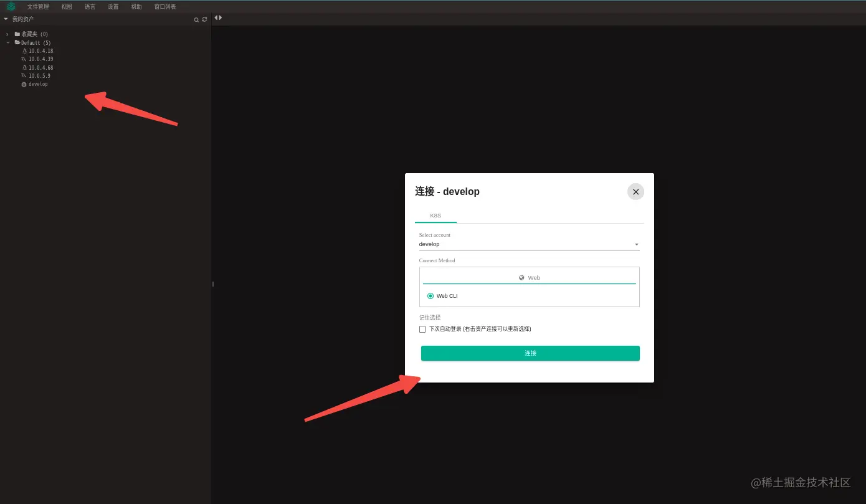Click the 收藏夹 (0) label

[35, 34]
